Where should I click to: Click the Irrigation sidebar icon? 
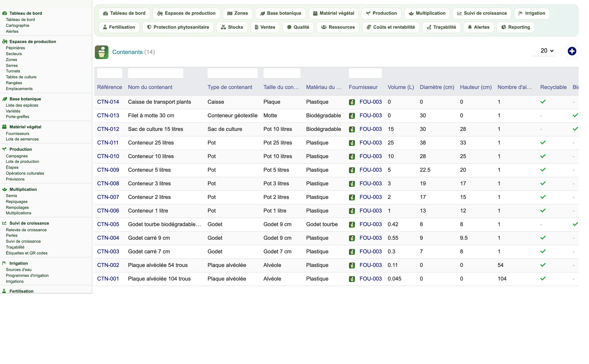5,263
